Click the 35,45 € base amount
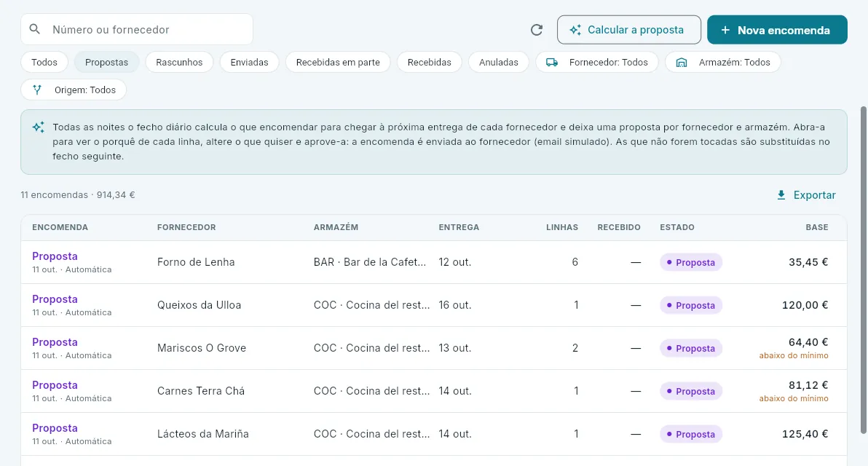This screenshot has width=868, height=466. 808,262
